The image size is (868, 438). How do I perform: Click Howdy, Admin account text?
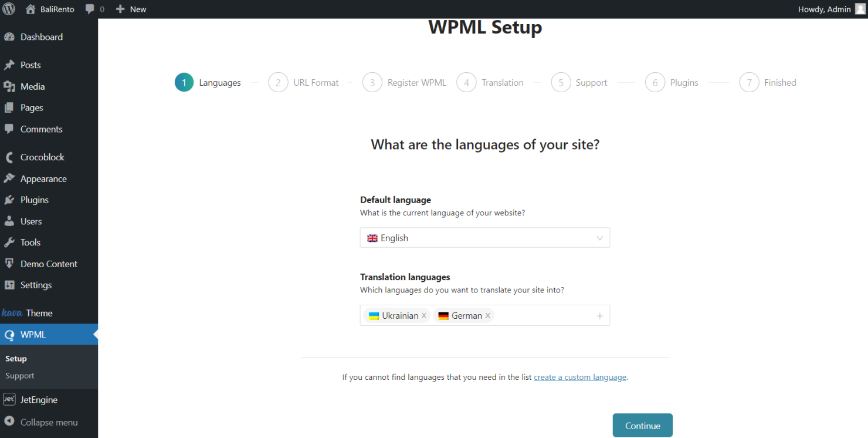[825, 9]
